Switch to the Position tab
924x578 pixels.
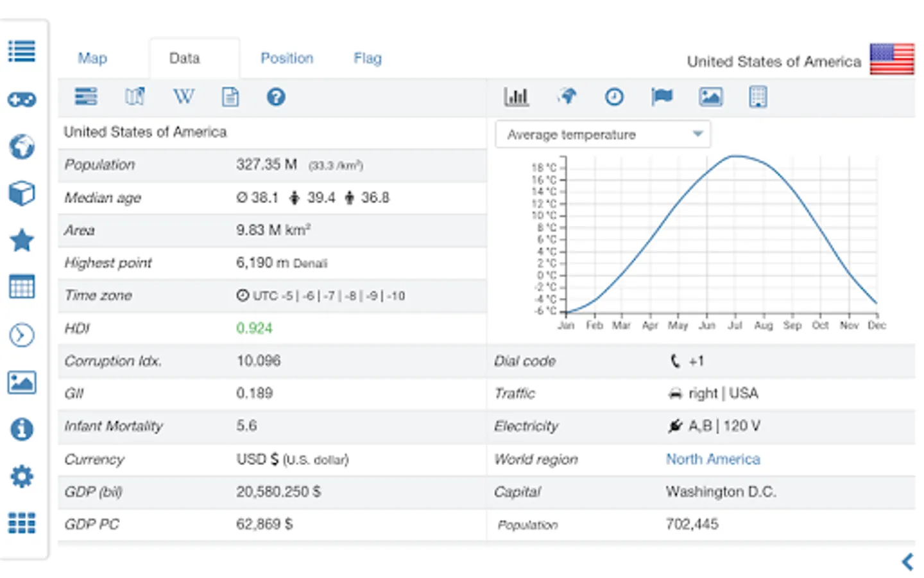[287, 58]
